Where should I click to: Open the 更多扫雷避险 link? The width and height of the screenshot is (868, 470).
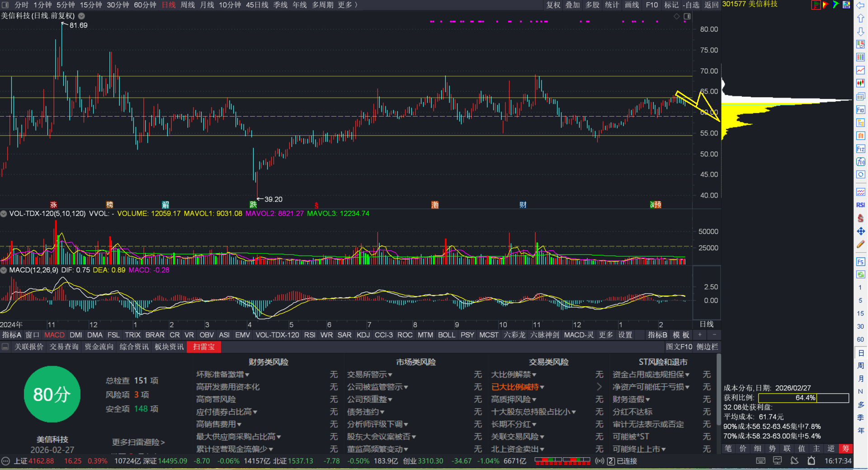(x=138, y=442)
